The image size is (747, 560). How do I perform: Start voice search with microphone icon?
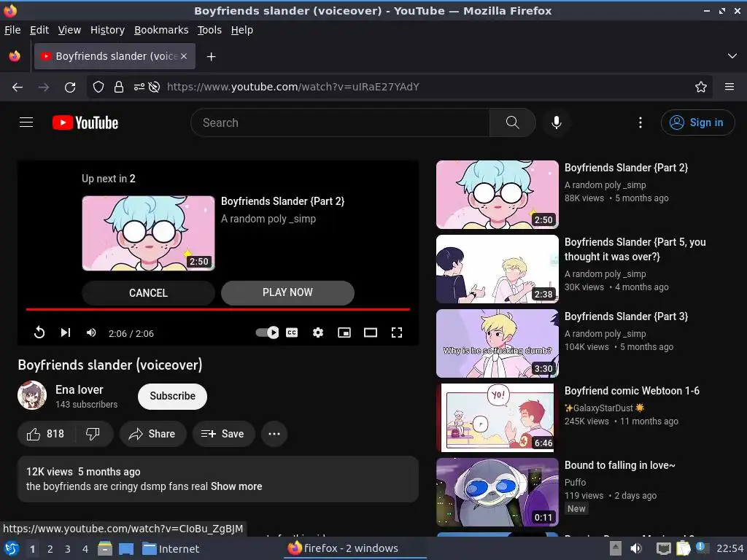point(556,122)
